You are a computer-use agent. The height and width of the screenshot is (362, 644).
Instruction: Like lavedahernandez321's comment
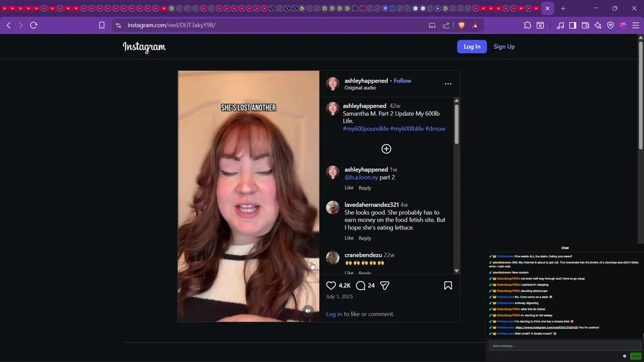point(349,238)
